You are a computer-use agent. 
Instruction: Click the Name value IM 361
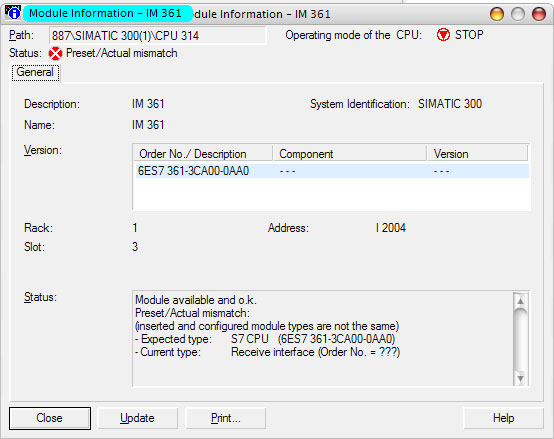(x=148, y=125)
